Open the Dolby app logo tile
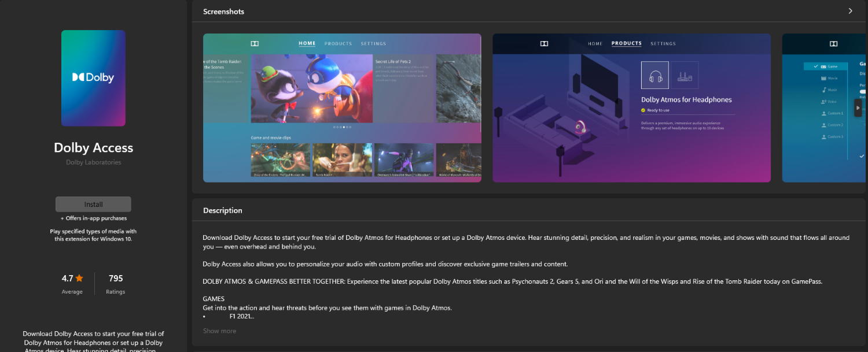This screenshot has height=352, width=868. (x=94, y=78)
